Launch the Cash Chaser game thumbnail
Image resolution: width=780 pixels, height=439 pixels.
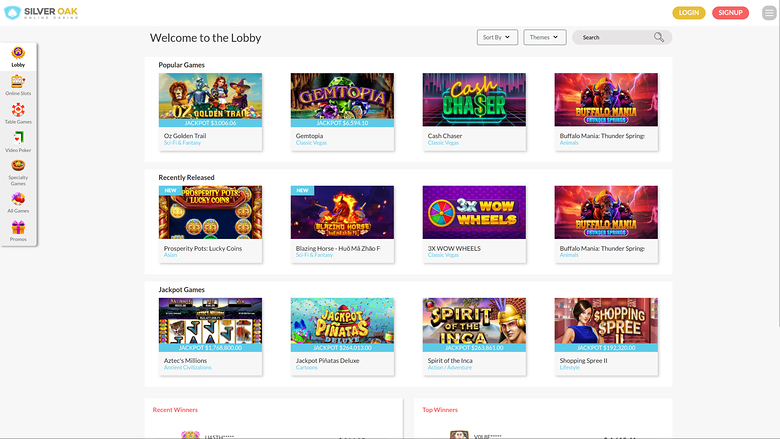click(x=474, y=99)
